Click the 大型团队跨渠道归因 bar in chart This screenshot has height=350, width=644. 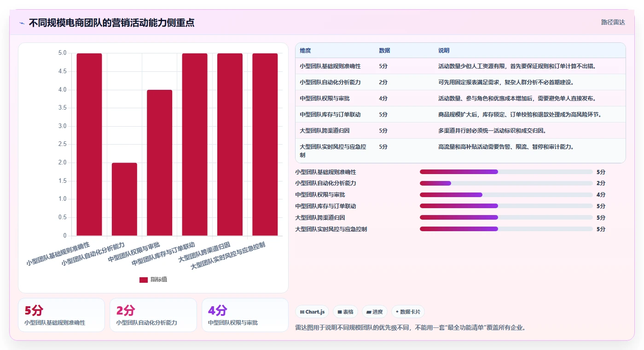pos(230,145)
